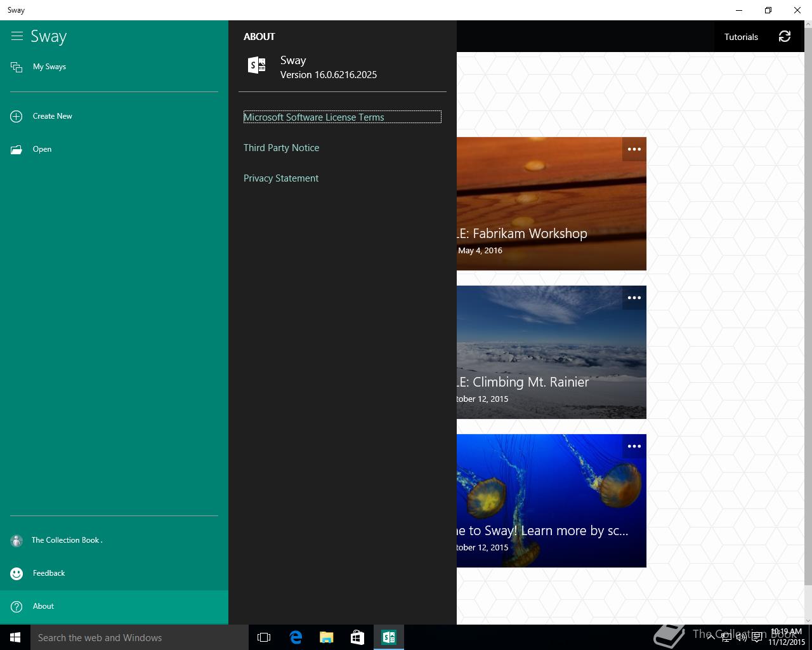Open The Collection Book account profile
The width and height of the screenshot is (812, 650).
point(67,540)
